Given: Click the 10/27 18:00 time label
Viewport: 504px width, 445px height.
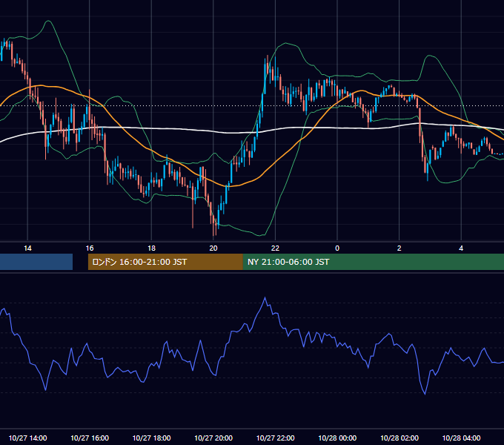Looking at the screenshot, I should (x=151, y=438).
